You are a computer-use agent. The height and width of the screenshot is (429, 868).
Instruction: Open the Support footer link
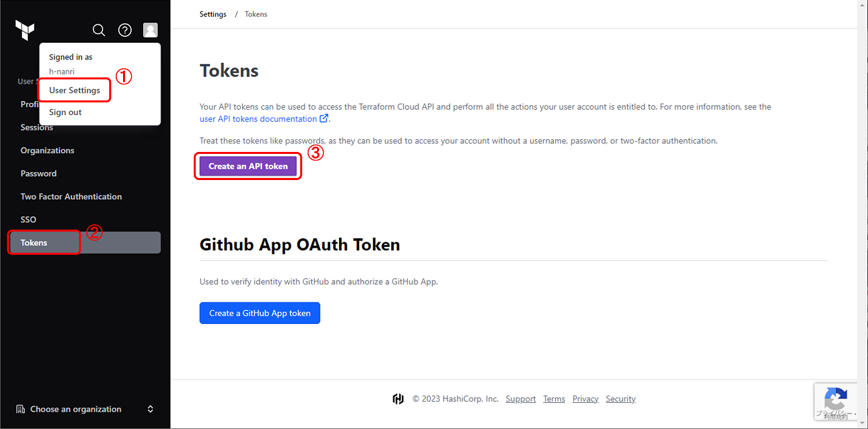[x=520, y=399]
